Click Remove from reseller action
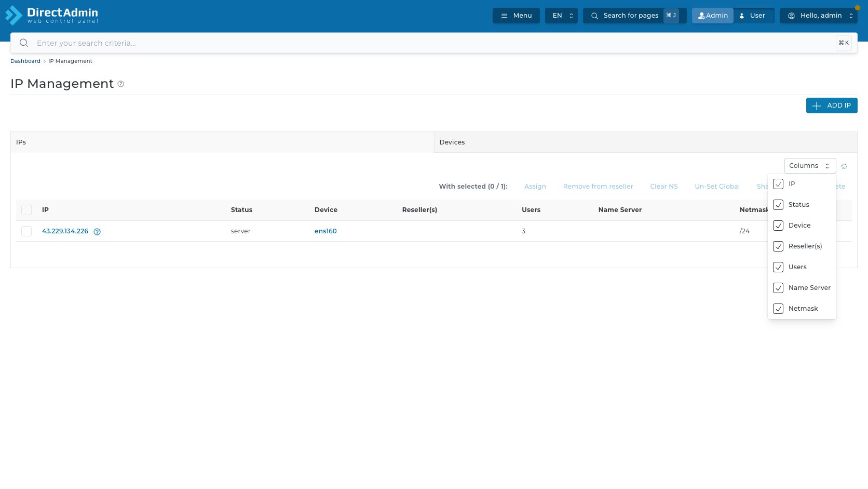This screenshot has width=868, height=489. point(598,187)
